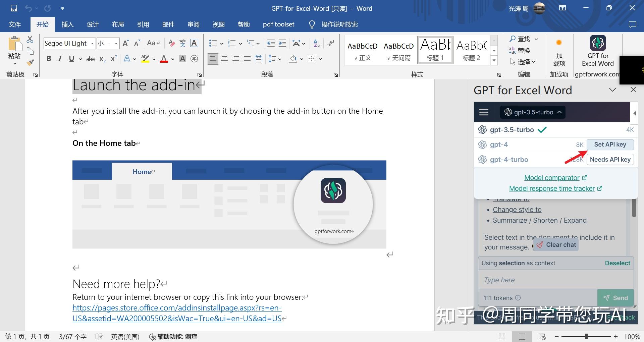Switch to Read Mode view in the status bar
Viewport: 644px width, 342px height.
502,336
